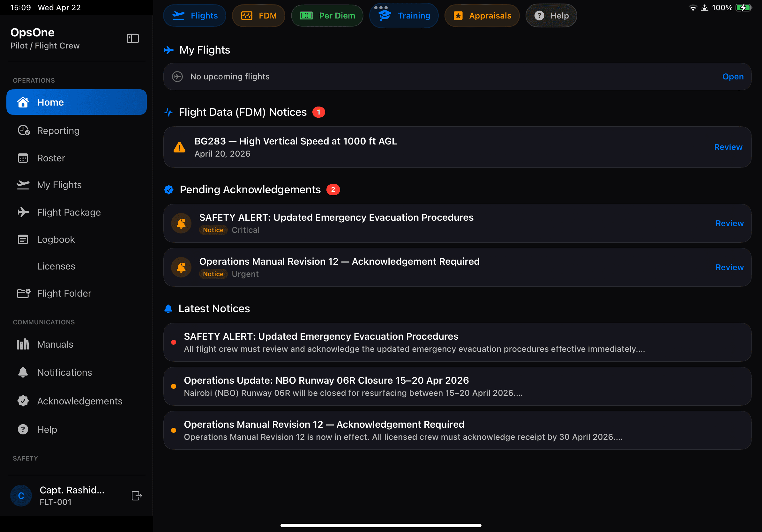This screenshot has height=532, width=762.
Task: Toggle the sidebar collapse icon
Action: (133, 39)
